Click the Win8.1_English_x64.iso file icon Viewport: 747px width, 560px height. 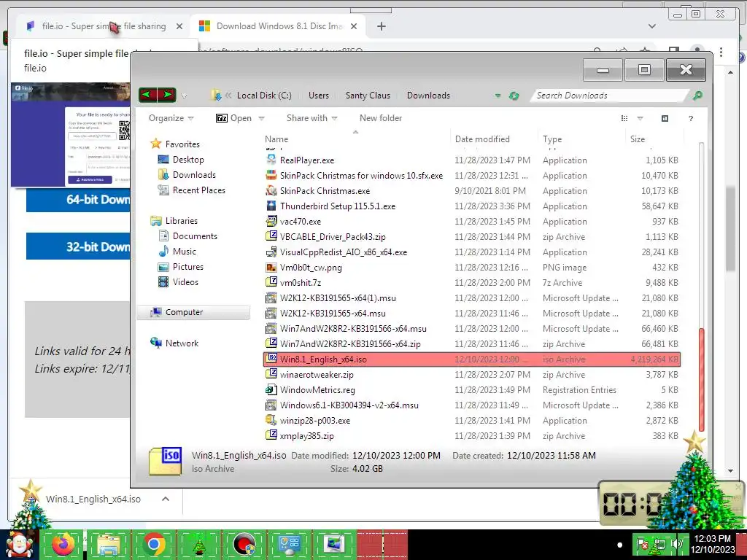[271, 359]
